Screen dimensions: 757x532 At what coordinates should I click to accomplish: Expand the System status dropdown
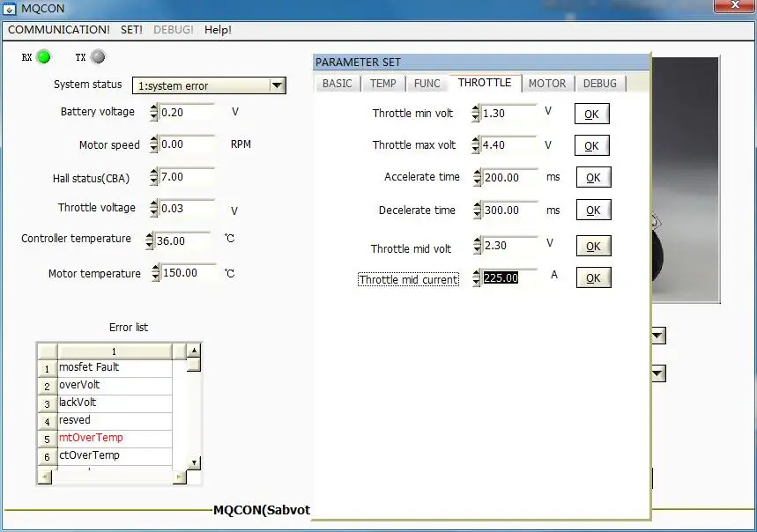[277, 85]
